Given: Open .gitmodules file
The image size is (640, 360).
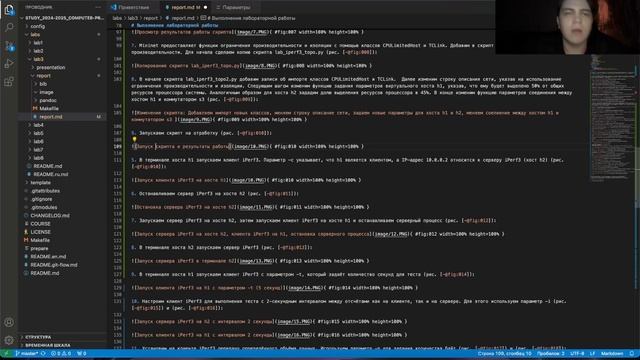Looking at the screenshot, I should point(44,207).
